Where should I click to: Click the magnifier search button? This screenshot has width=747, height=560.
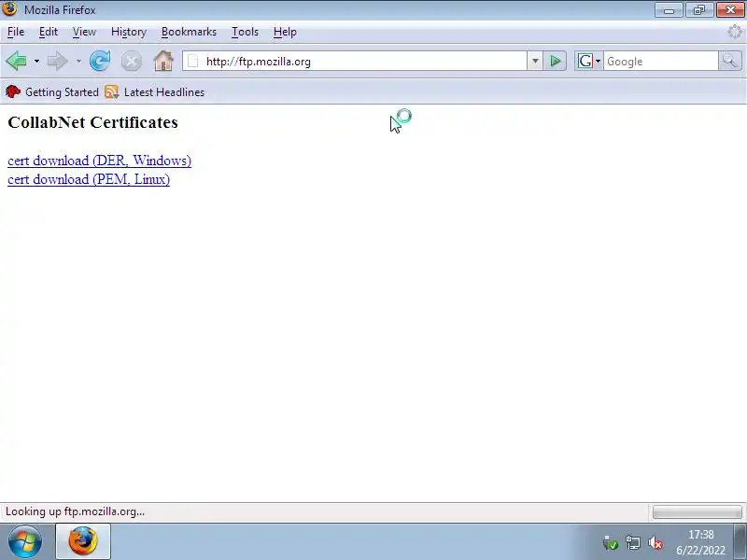(x=730, y=61)
